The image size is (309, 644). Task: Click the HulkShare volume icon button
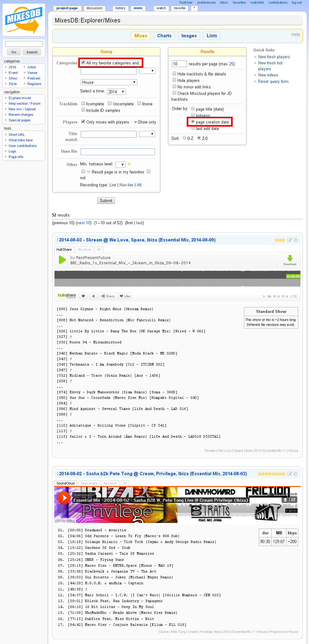coord(93,296)
